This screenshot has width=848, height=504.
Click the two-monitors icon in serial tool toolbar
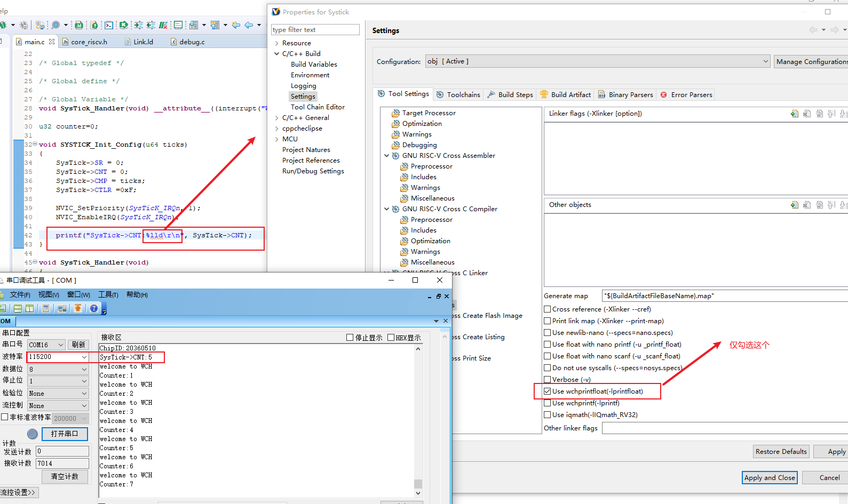tap(62, 308)
